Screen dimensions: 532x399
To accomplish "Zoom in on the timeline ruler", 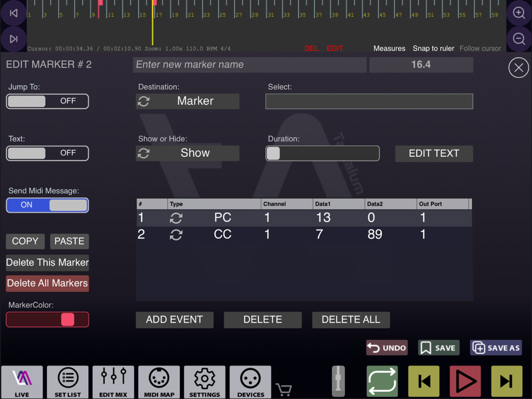I will [518, 12].
